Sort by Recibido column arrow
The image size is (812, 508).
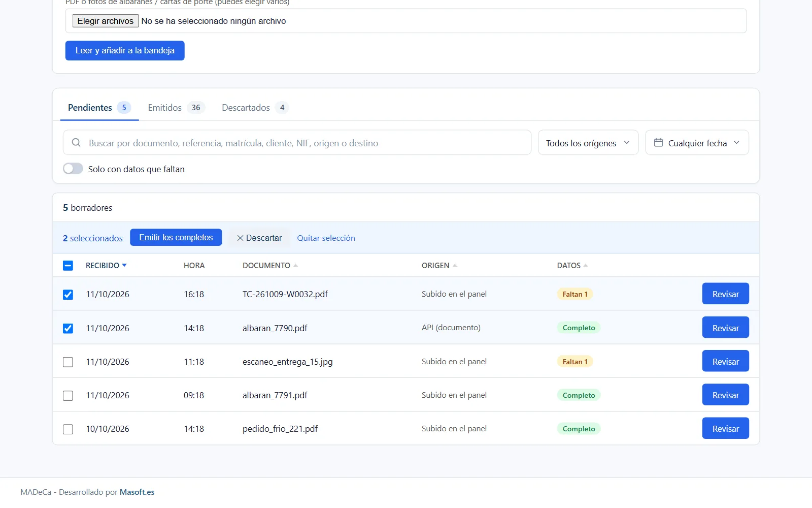[124, 265]
